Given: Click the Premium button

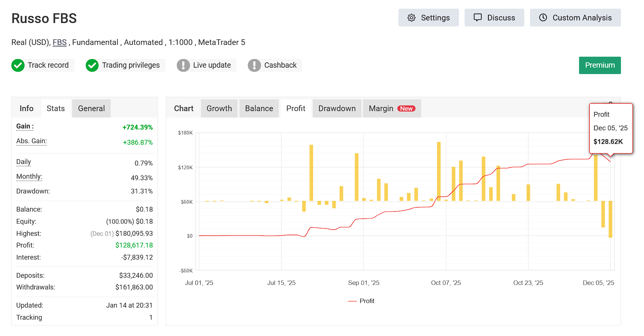Looking at the screenshot, I should 599,65.
